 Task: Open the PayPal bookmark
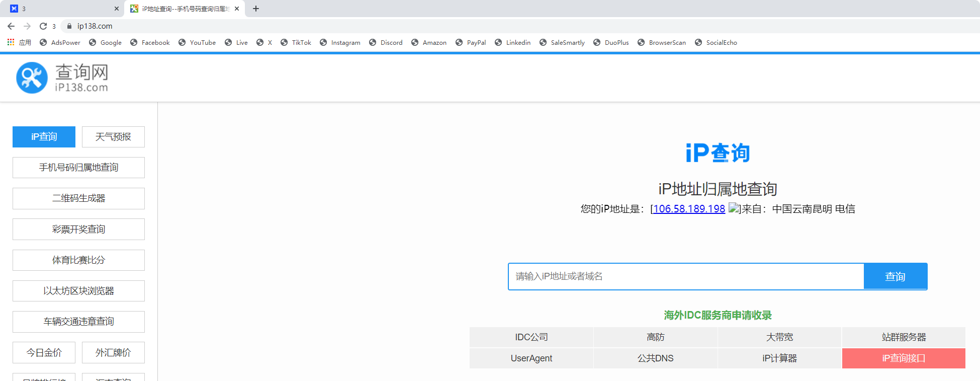pos(471,43)
